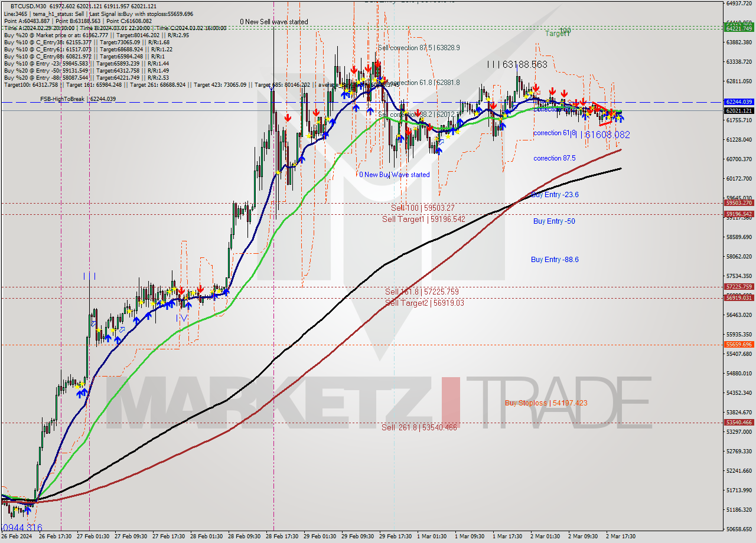Click the 'Buy %10 @ C_Entry38' line
The height and width of the screenshot is (543, 756).
tap(87, 42)
